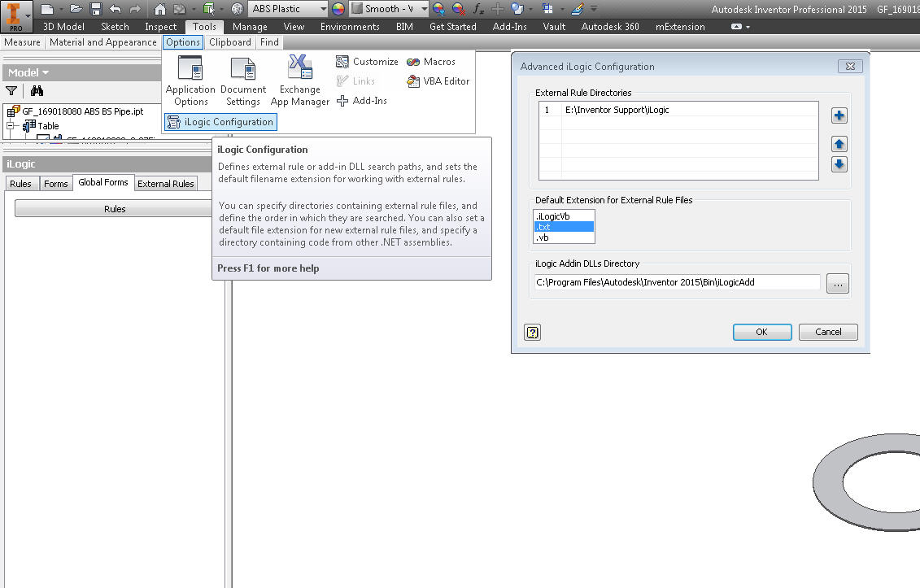Launch the Exchange App Manager
Image resolution: width=920 pixels, height=588 pixels.
click(x=299, y=81)
